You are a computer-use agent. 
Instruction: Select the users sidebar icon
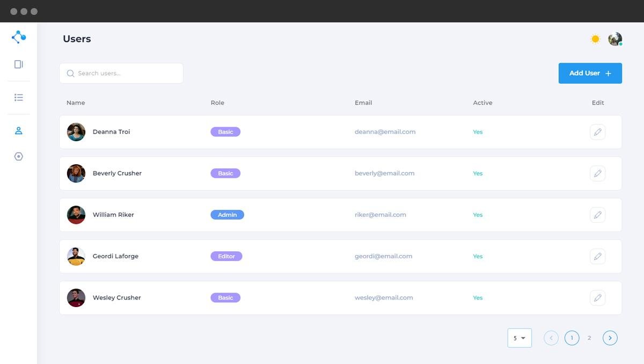(18, 131)
